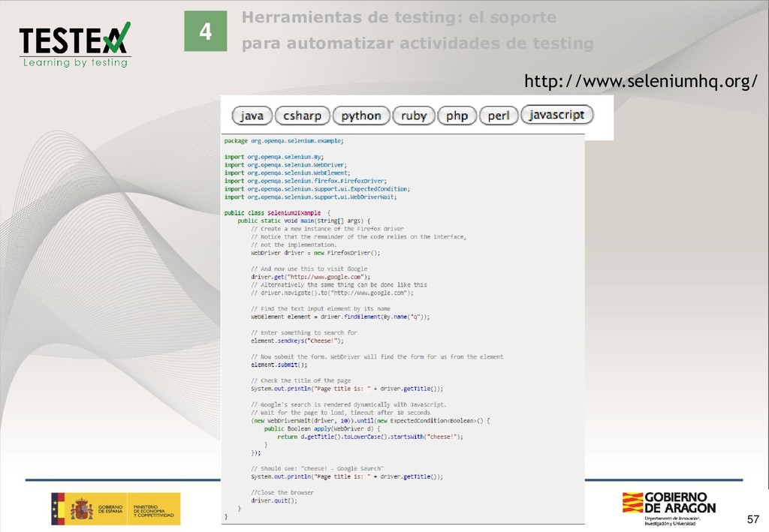This screenshot has width=769, height=532.
Task: Click the comment 'Check the title of the page'
Action: (x=300, y=380)
